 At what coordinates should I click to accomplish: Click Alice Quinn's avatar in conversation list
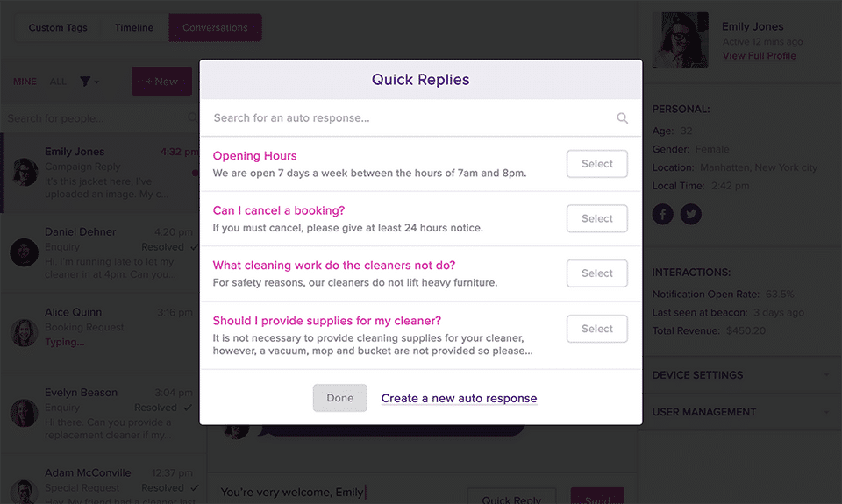point(24,332)
